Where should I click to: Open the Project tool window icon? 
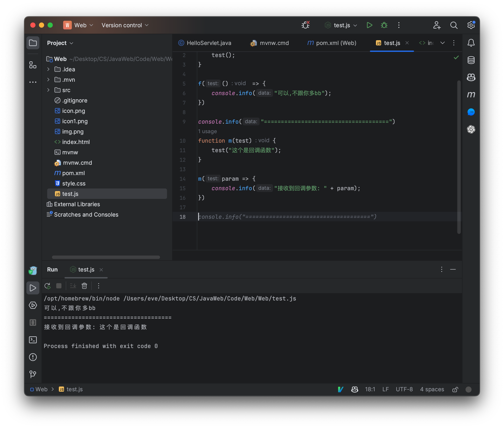(x=33, y=43)
